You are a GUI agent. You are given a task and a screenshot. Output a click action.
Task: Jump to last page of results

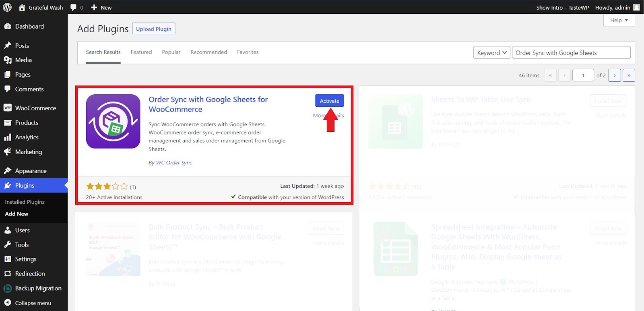tap(629, 75)
